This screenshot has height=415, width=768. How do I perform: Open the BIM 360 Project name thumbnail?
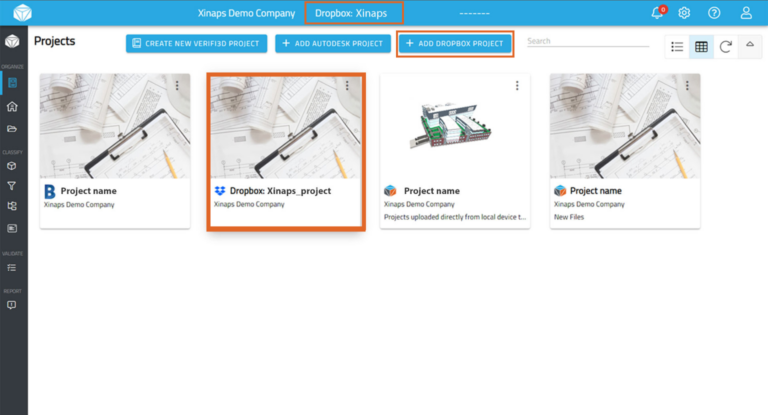tap(115, 126)
